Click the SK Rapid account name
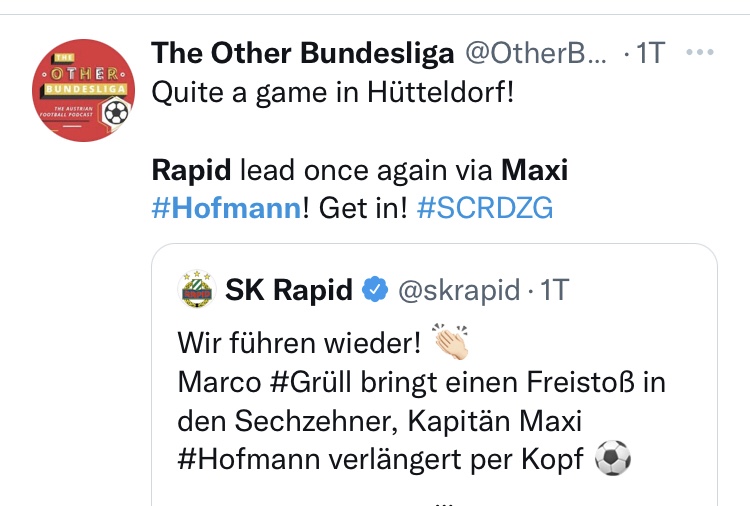Image resolution: width=750 pixels, height=506 pixels. click(x=289, y=290)
